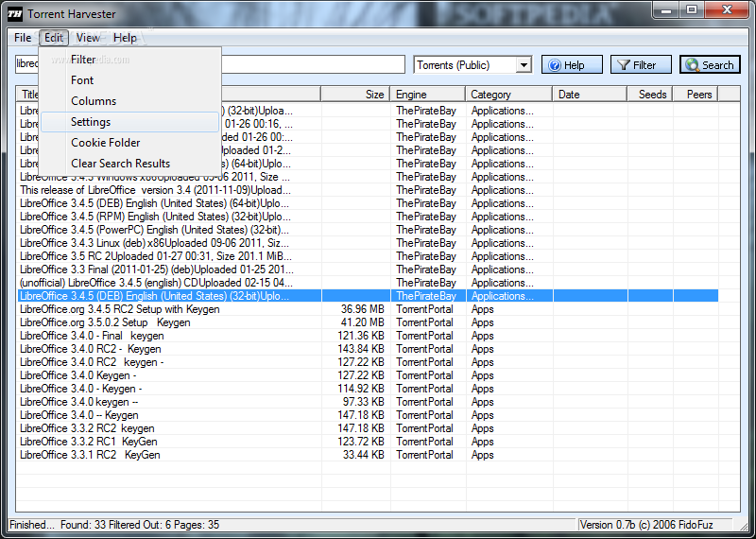Open Settings from the Edit menu
The width and height of the screenshot is (756, 539).
(130, 122)
